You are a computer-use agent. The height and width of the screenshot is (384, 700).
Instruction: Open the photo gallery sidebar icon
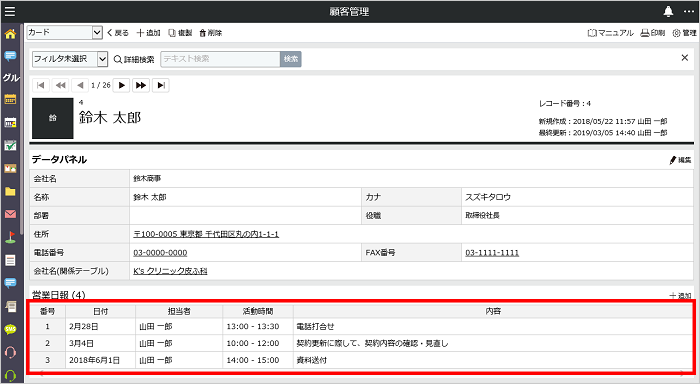(x=10, y=168)
